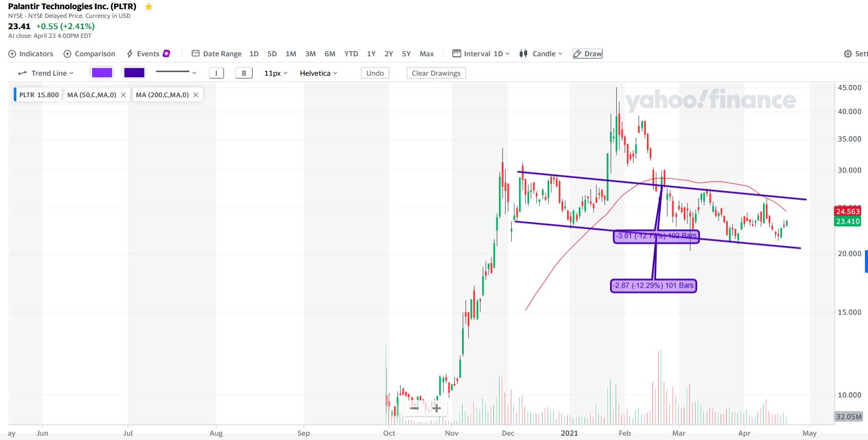The height and width of the screenshot is (440, 868).
Task: Click the gold watchlist star beside PLTR
Action: [149, 7]
